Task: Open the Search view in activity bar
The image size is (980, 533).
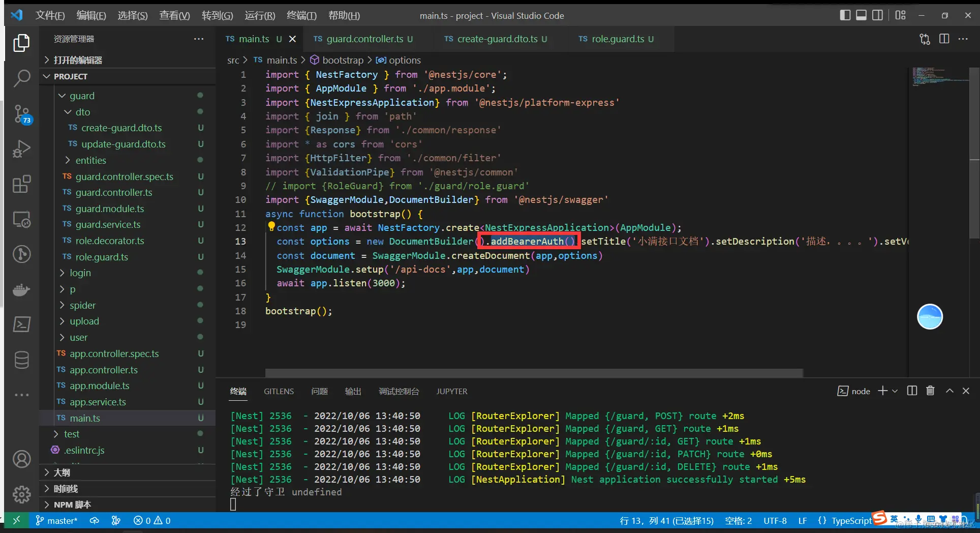Action: pos(21,78)
